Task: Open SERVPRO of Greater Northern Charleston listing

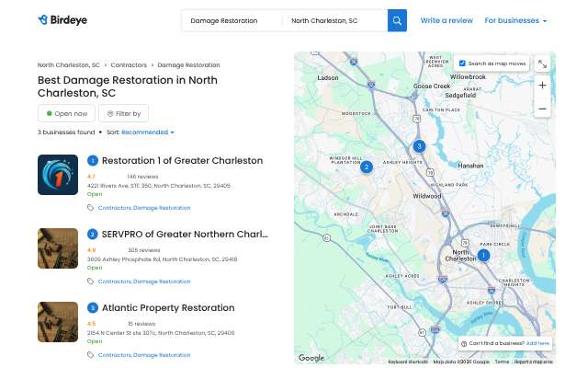Action: (185, 235)
